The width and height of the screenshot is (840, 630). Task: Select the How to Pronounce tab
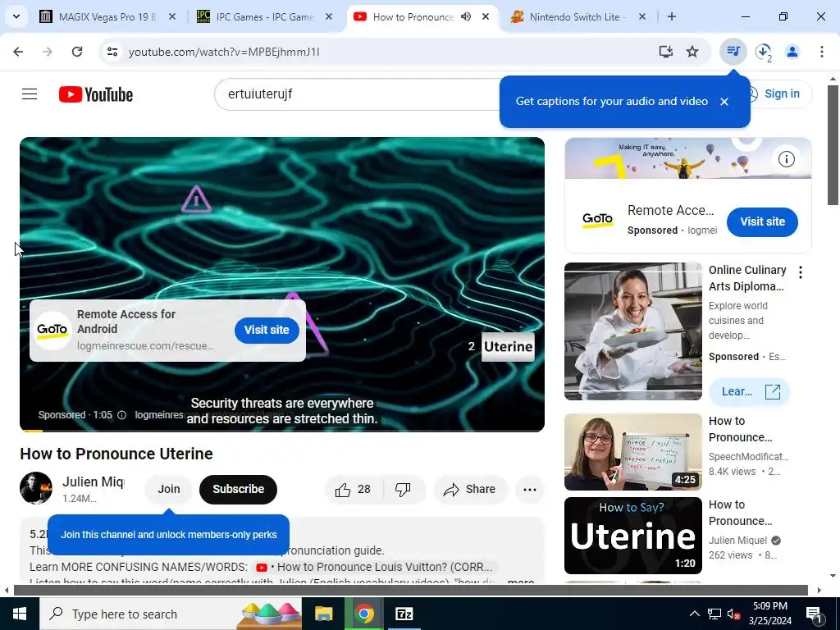(413, 16)
